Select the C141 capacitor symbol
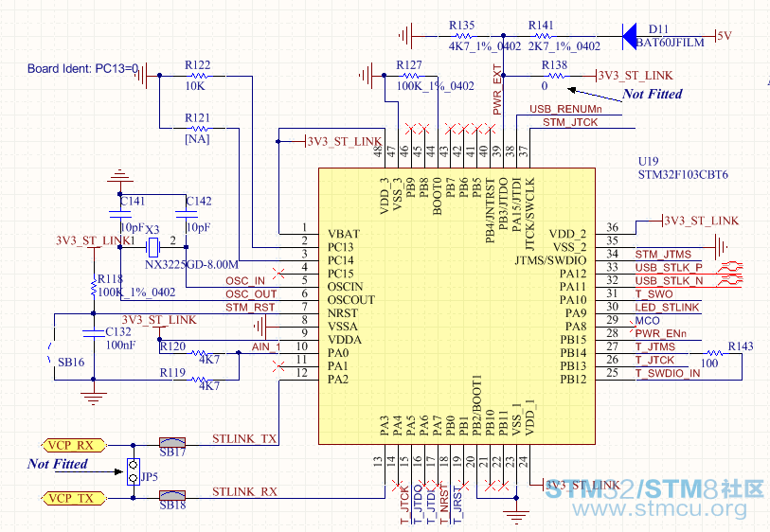This screenshot has width=770, height=532. pyautogui.click(x=120, y=214)
